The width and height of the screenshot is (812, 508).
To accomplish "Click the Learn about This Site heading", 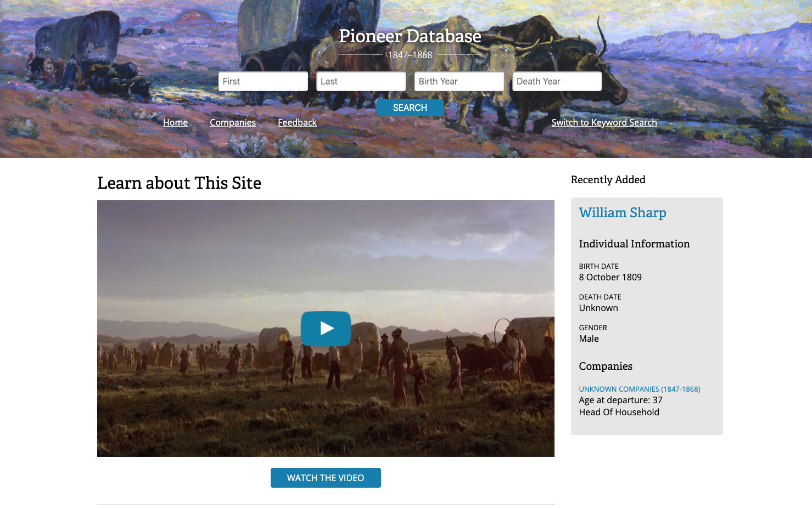I will tap(179, 183).
